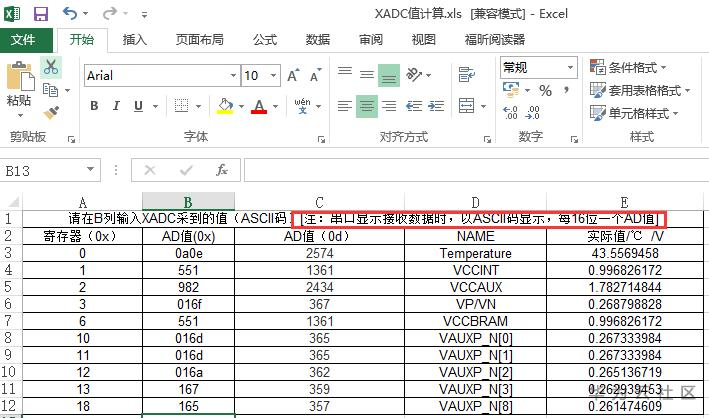Open the Arial font name dropdown
This screenshot has height=418, width=709.
[x=233, y=76]
